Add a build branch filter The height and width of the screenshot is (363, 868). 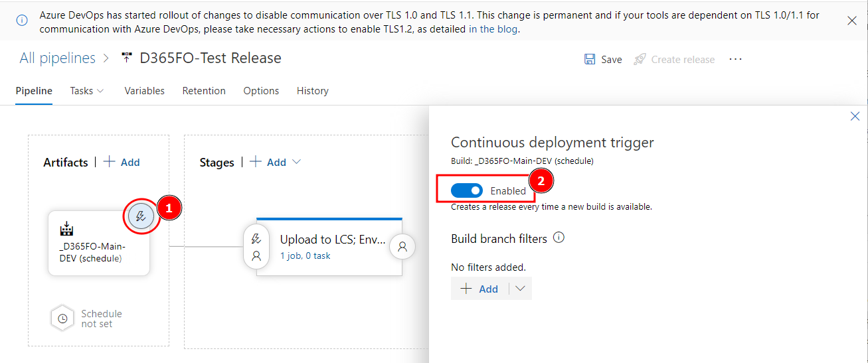479,289
